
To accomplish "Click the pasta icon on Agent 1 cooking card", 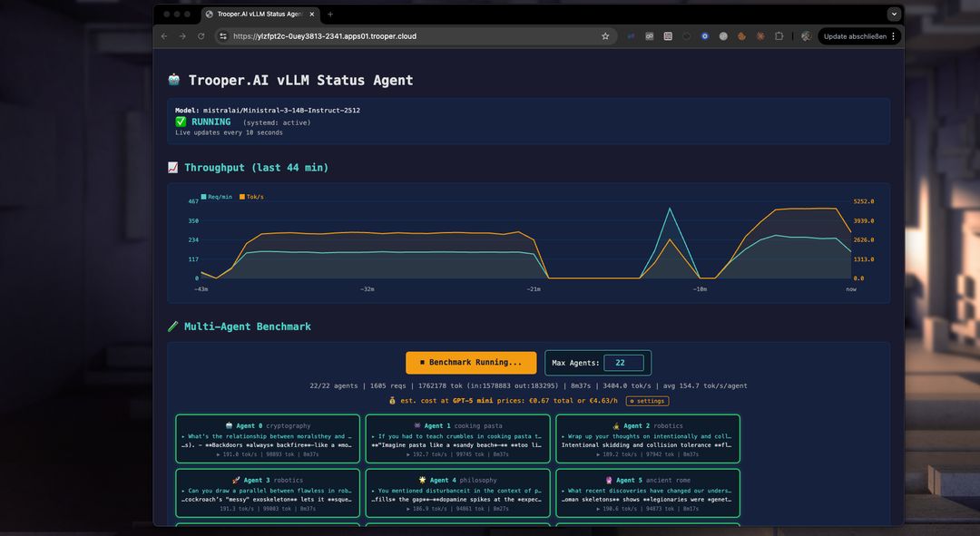I will [x=416, y=425].
